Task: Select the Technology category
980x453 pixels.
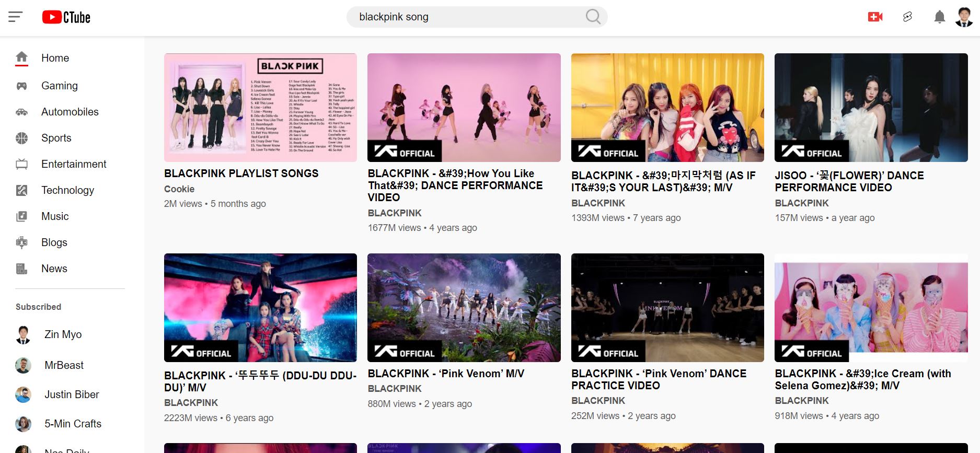Action: click(67, 190)
